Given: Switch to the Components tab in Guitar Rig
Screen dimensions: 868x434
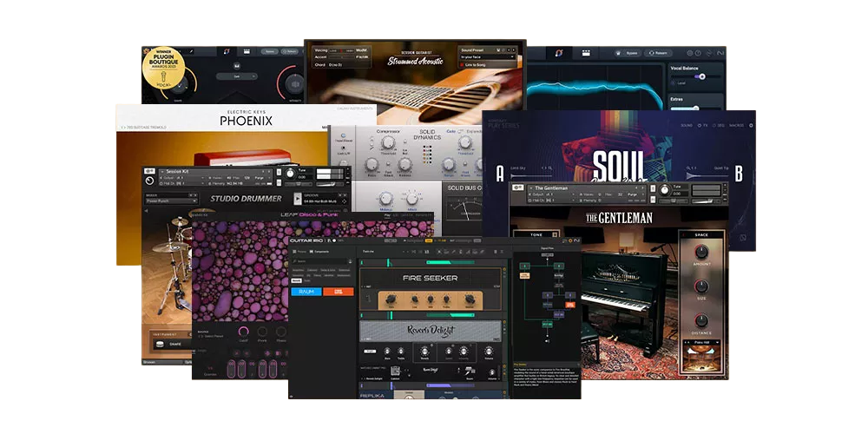Looking at the screenshot, I should (319, 252).
